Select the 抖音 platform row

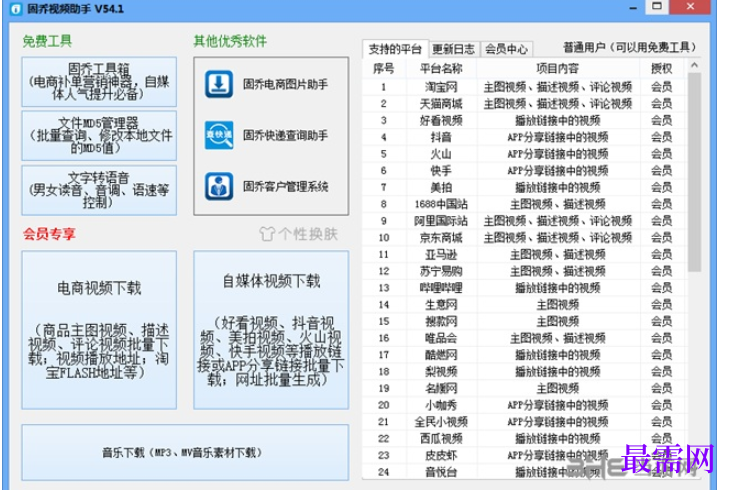click(524, 137)
